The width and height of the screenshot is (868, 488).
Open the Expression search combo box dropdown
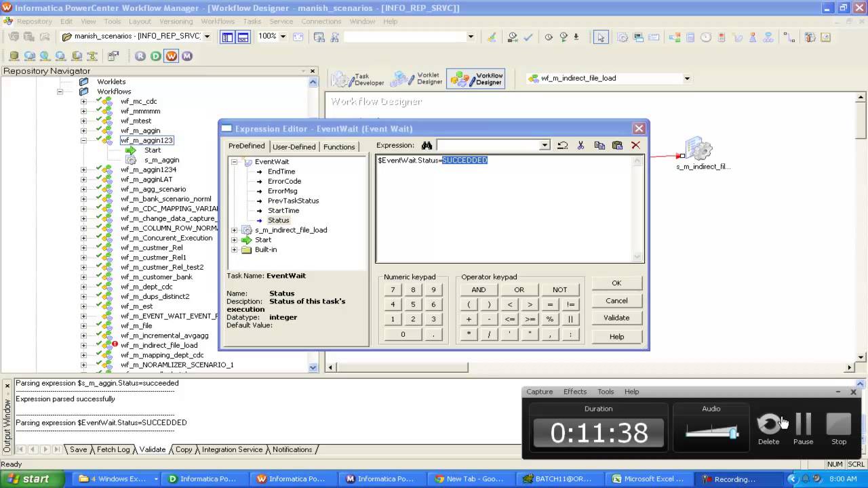(544, 145)
